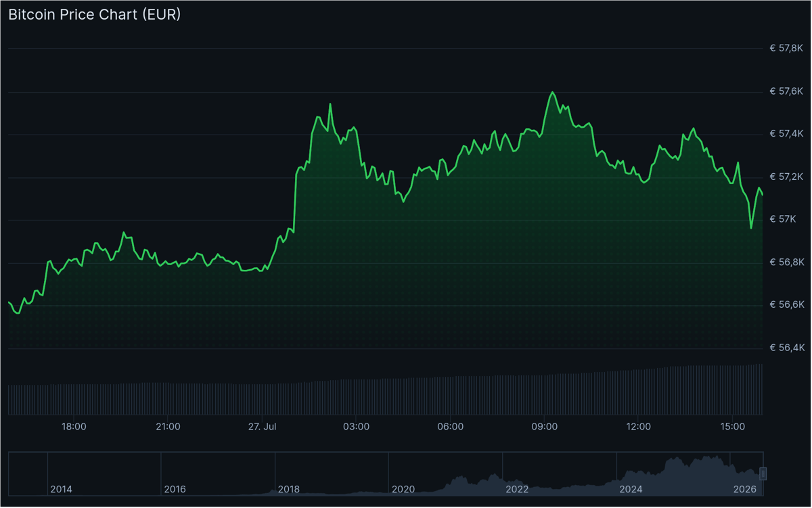
Task: Click the 15:00 time axis label
Action: click(x=733, y=427)
